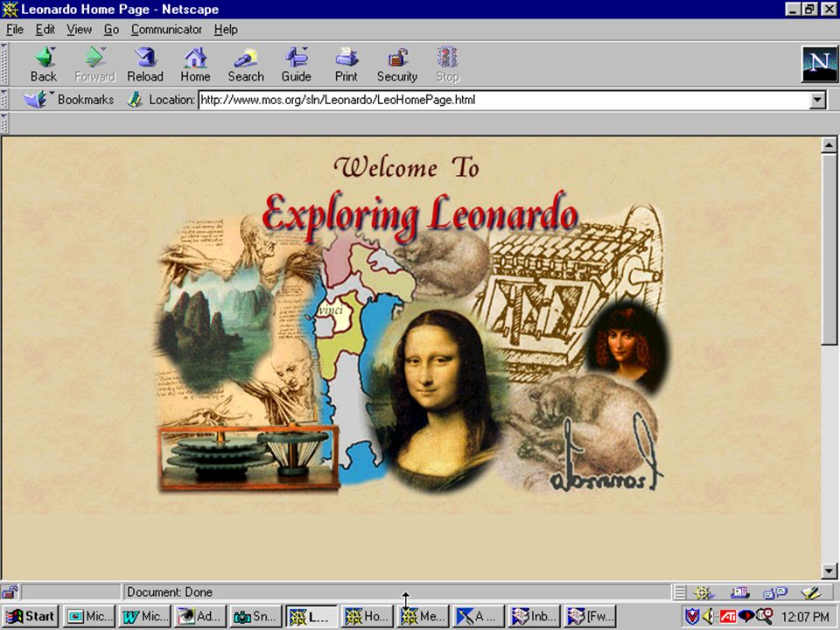Click the component bar grip handle
Image resolution: width=840 pixels, height=630 pixels.
(680, 592)
